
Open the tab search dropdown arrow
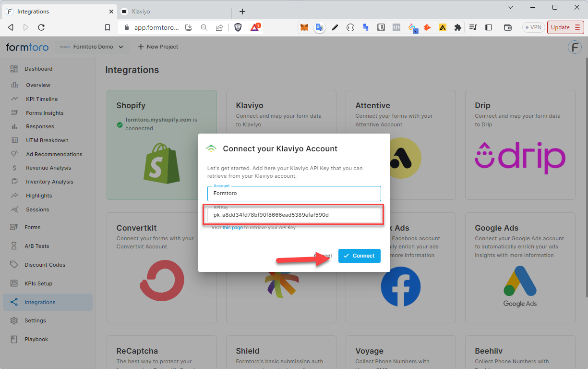click(x=511, y=7)
